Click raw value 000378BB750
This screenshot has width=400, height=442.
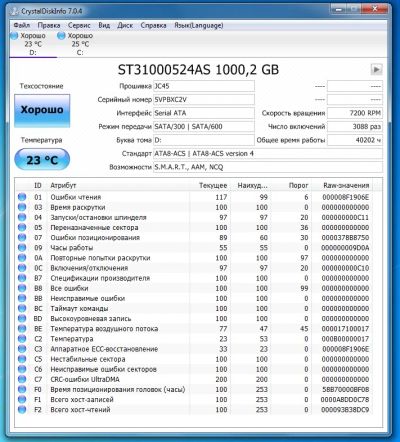[x=345, y=238]
